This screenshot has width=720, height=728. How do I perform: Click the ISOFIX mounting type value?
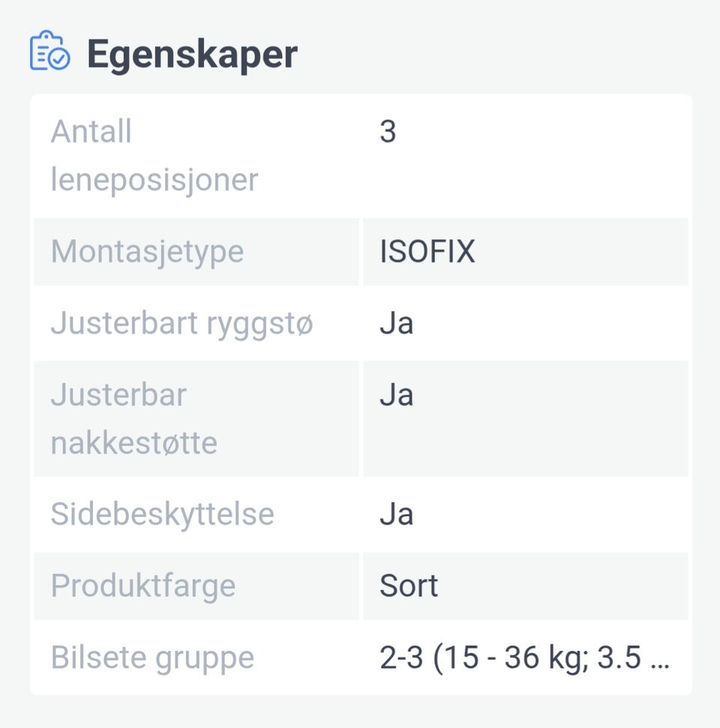point(427,251)
